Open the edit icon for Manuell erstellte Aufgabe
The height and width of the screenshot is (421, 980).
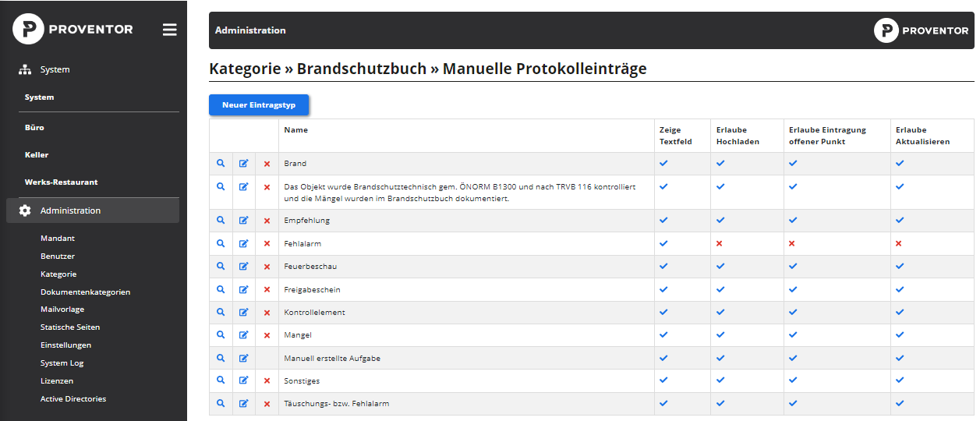point(244,359)
